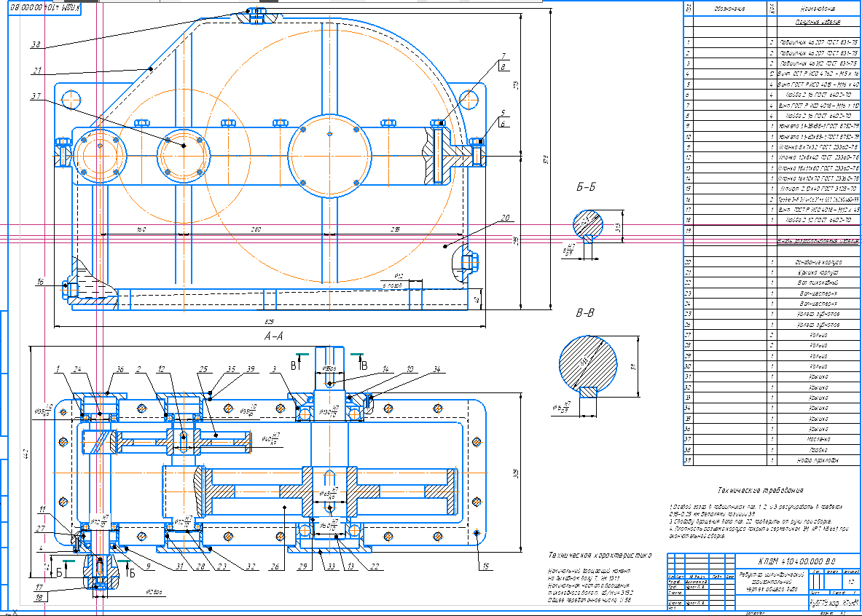
Task: Click leader callout 16 near the drain plug
Action: coord(40,282)
